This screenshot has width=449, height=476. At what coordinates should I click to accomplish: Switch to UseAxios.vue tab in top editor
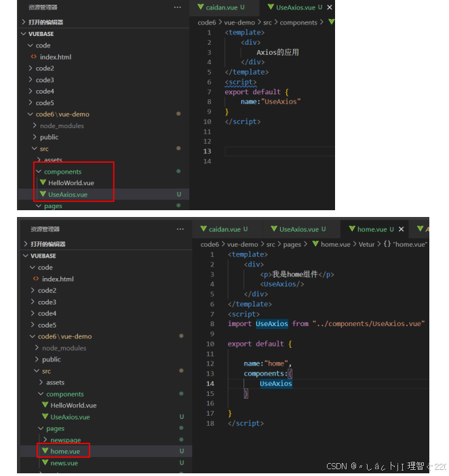[299, 7]
